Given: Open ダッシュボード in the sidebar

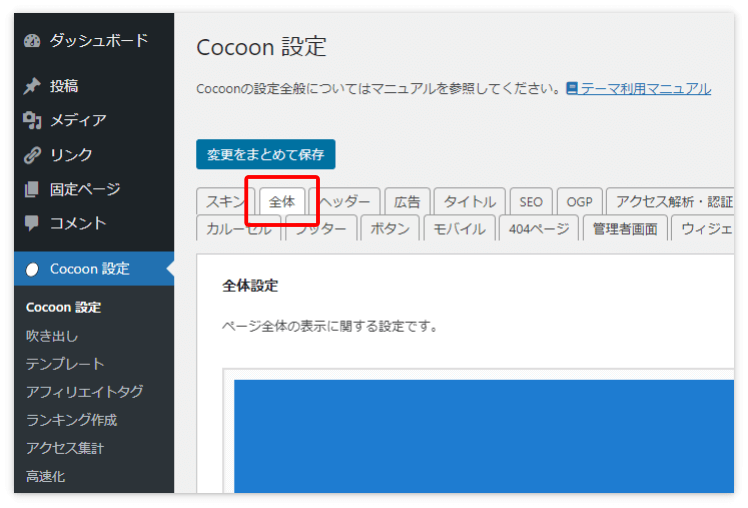Looking at the screenshot, I should point(94,41).
